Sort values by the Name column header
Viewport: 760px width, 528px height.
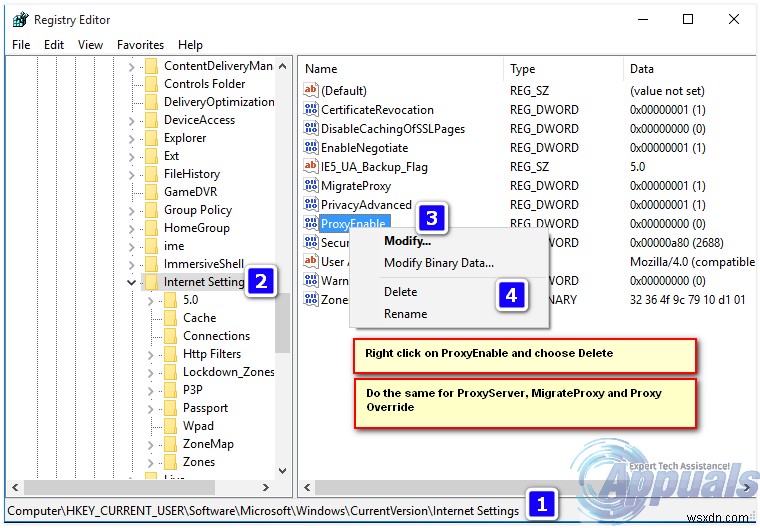pos(401,69)
